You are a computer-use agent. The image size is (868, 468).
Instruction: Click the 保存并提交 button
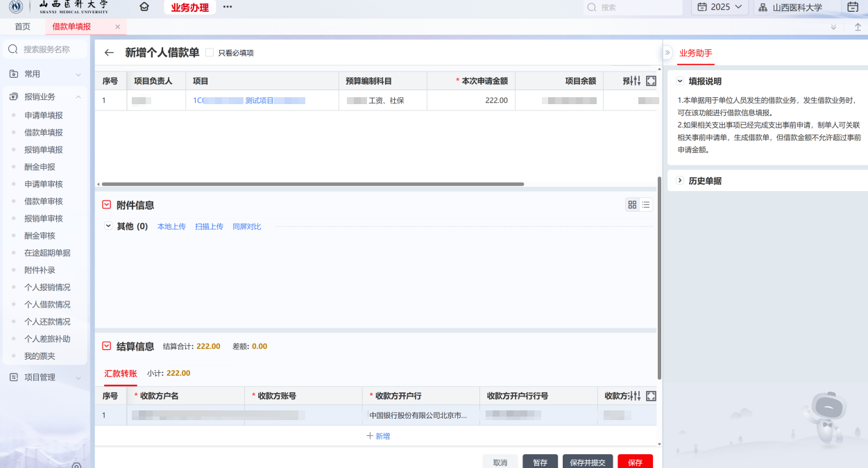coord(587,462)
